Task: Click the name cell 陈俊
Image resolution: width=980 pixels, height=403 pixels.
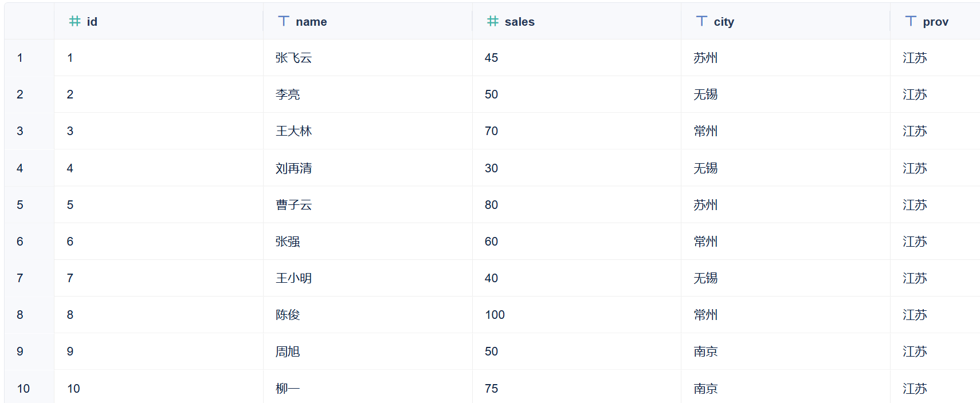Action: tap(288, 315)
